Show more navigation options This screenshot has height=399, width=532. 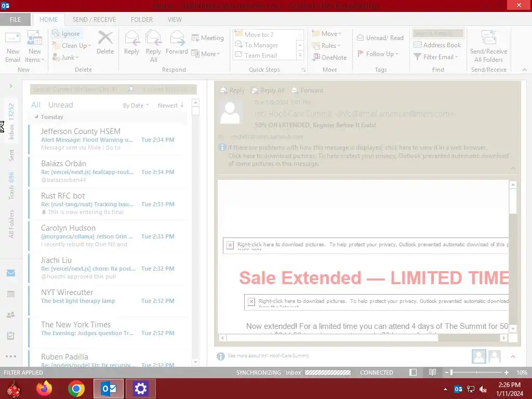pyautogui.click(x=11, y=356)
